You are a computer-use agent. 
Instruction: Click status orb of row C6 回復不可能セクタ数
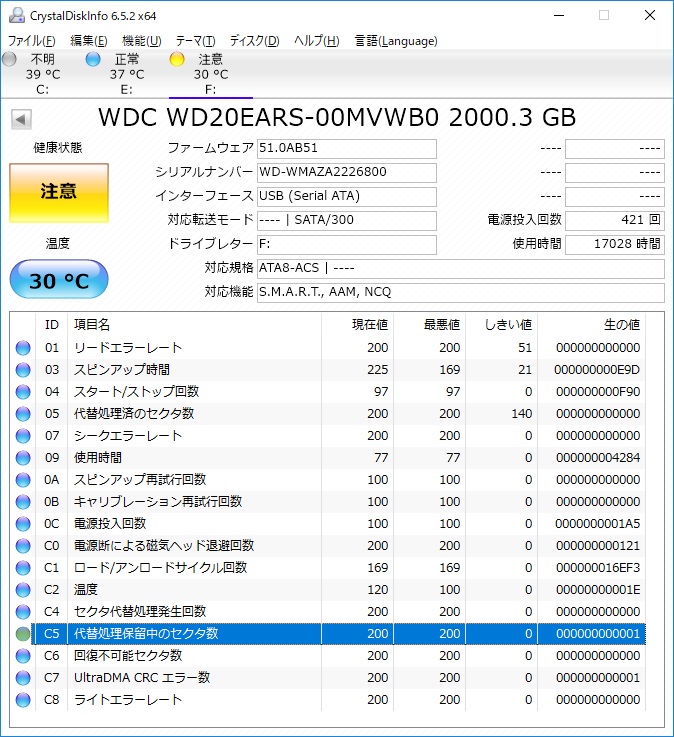pos(23,656)
